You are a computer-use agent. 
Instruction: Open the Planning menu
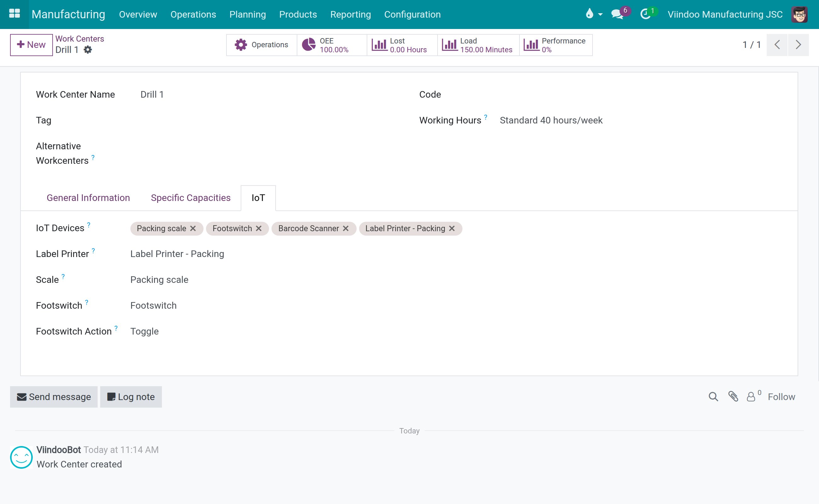[248, 14]
